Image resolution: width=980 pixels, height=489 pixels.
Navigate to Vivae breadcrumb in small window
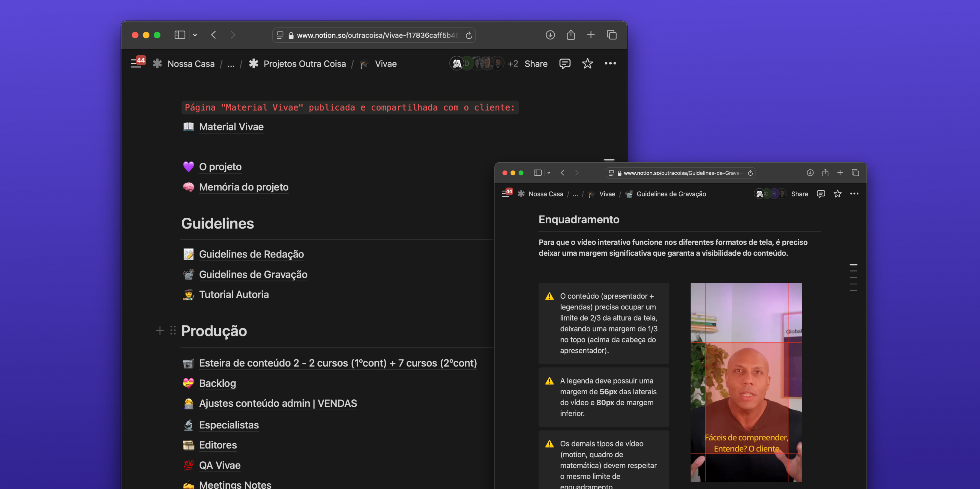point(607,194)
